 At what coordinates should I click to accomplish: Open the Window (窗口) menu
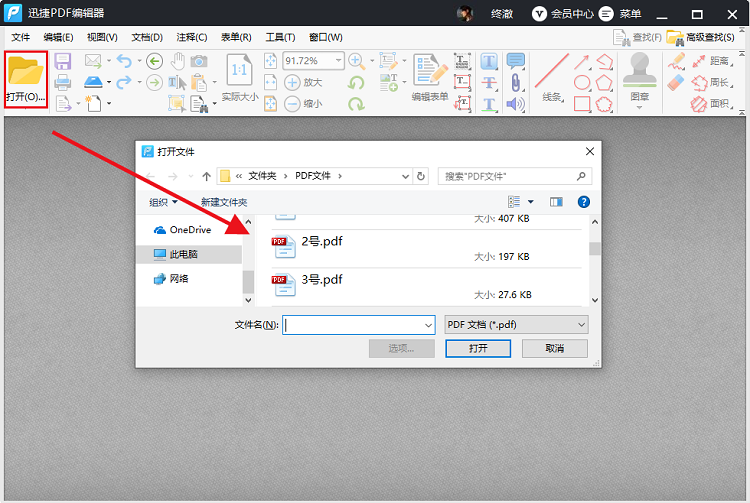(x=326, y=37)
